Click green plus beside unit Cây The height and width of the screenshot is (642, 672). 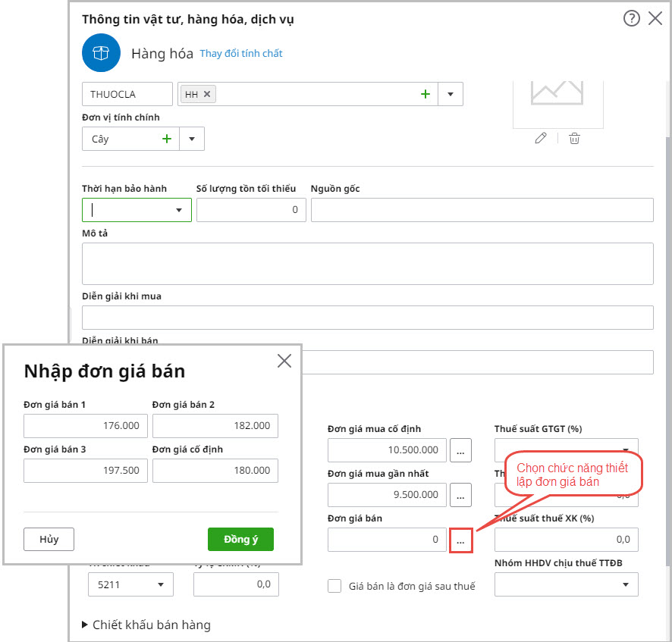[x=167, y=139]
